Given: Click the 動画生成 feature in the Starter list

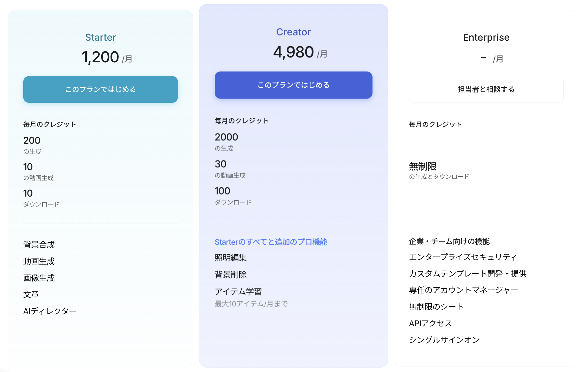Looking at the screenshot, I should [39, 261].
